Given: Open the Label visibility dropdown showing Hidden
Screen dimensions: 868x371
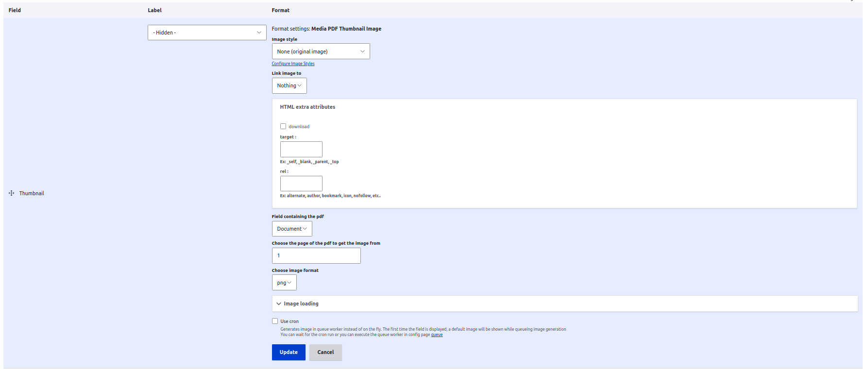Looking at the screenshot, I should 207,33.
